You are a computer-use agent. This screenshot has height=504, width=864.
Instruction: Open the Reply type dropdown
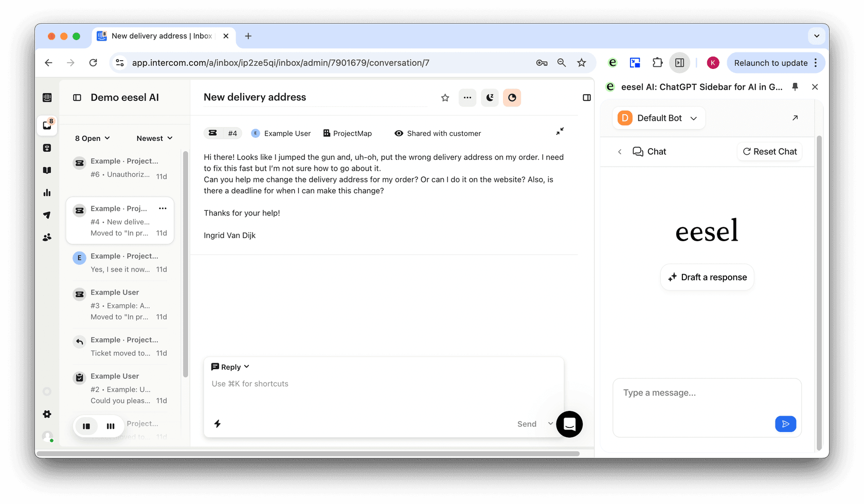230,367
